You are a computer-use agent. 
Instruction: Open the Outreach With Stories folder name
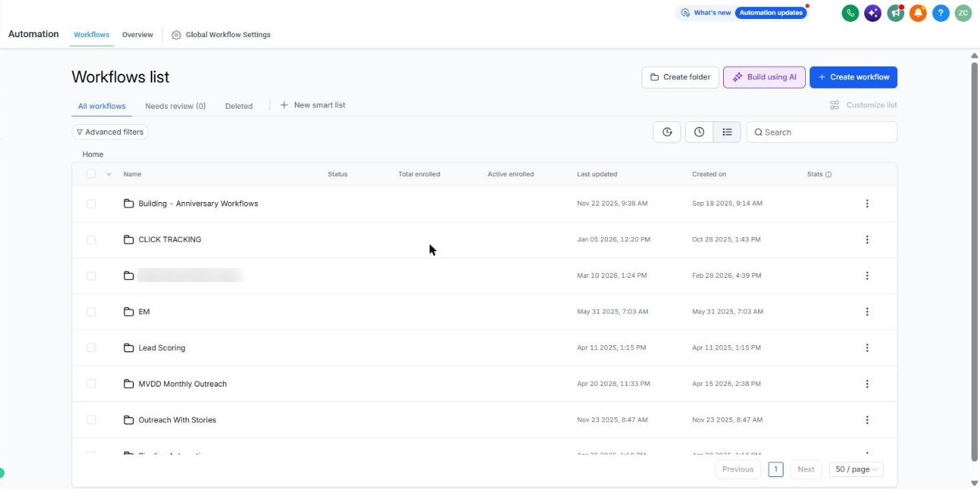[x=177, y=420]
